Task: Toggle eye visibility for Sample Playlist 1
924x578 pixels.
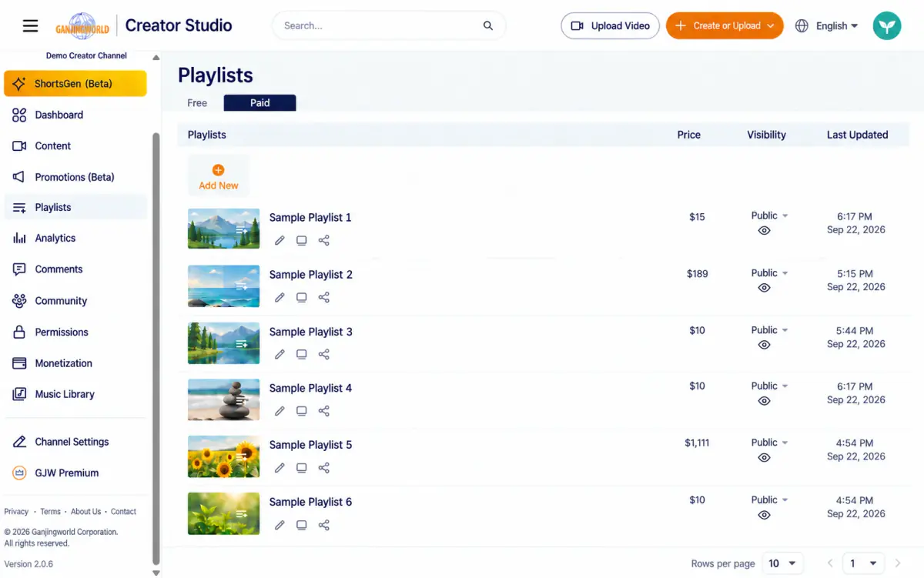Action: pos(764,230)
